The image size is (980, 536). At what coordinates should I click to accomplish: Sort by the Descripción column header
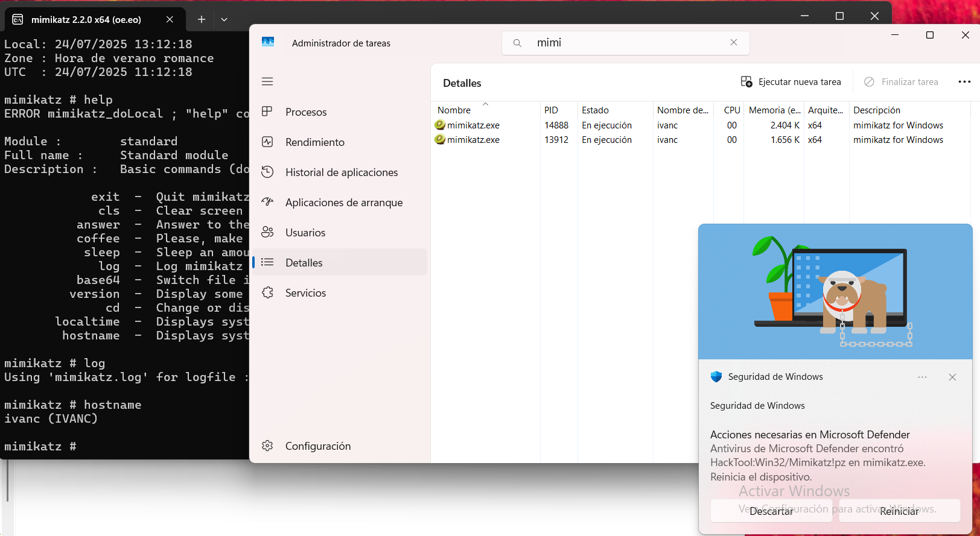pos(909,110)
